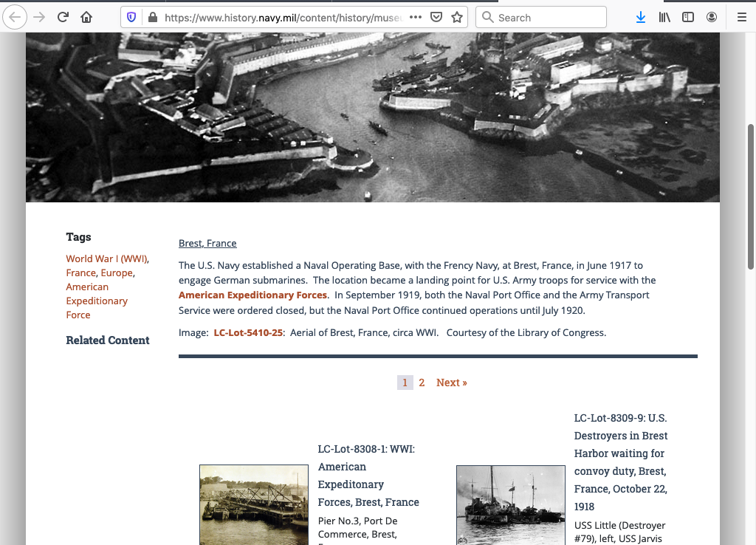Expand page actions three-dot menu
Screen dimensions: 756x545
coord(416,17)
